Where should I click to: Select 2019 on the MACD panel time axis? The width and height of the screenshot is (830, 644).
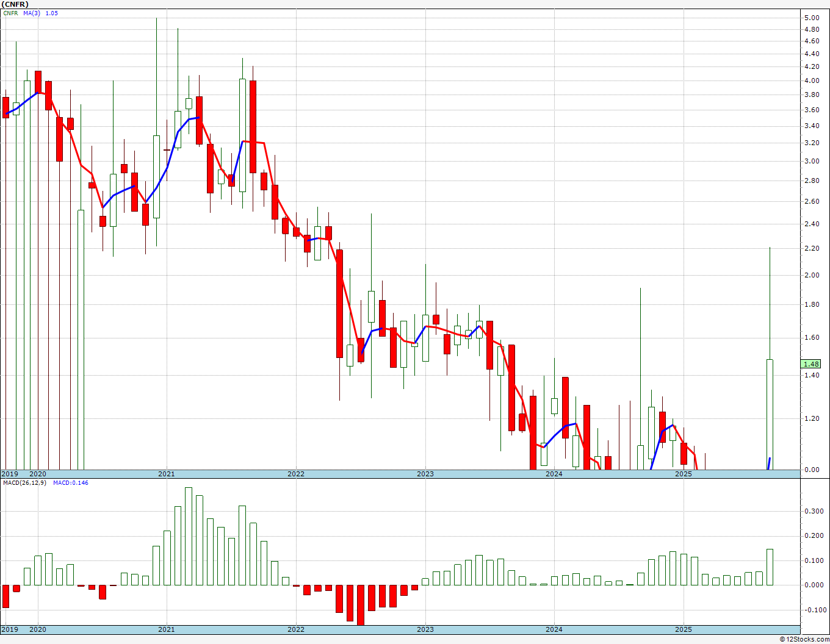click(9, 629)
